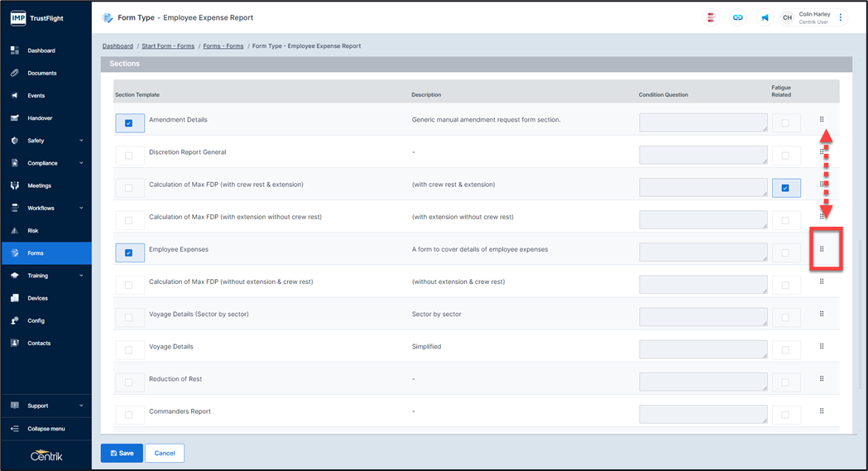Go to Risk in the sidebar
The image size is (868, 471).
34,231
